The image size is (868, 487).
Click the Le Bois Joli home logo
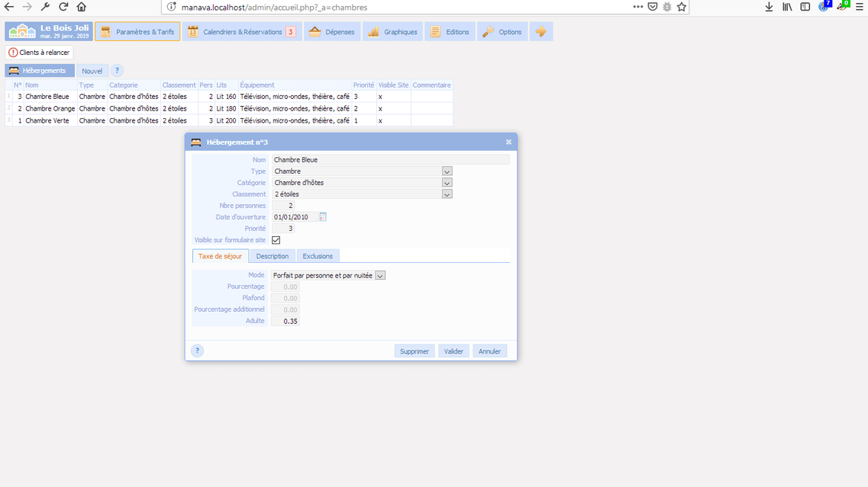pyautogui.click(x=48, y=31)
